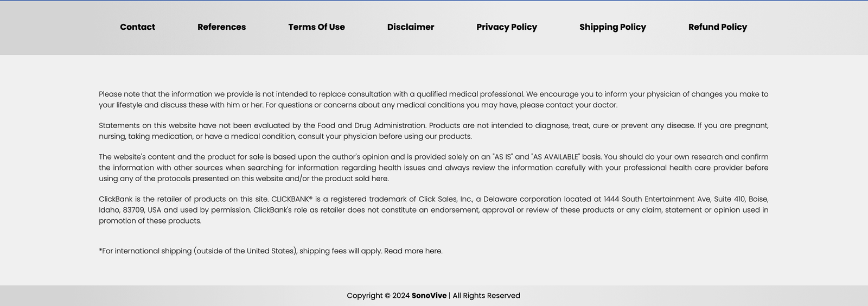
Task: Click the bold SonoVive brand name
Action: click(x=429, y=296)
